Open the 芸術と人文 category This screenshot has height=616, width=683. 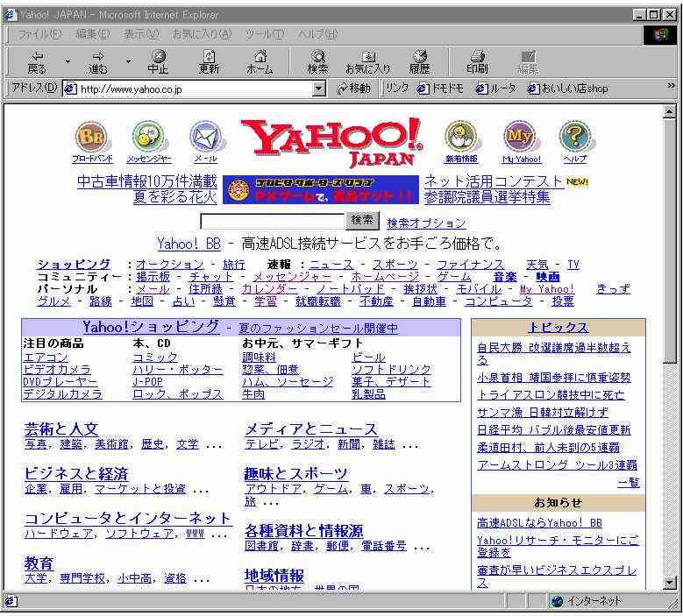click(61, 429)
